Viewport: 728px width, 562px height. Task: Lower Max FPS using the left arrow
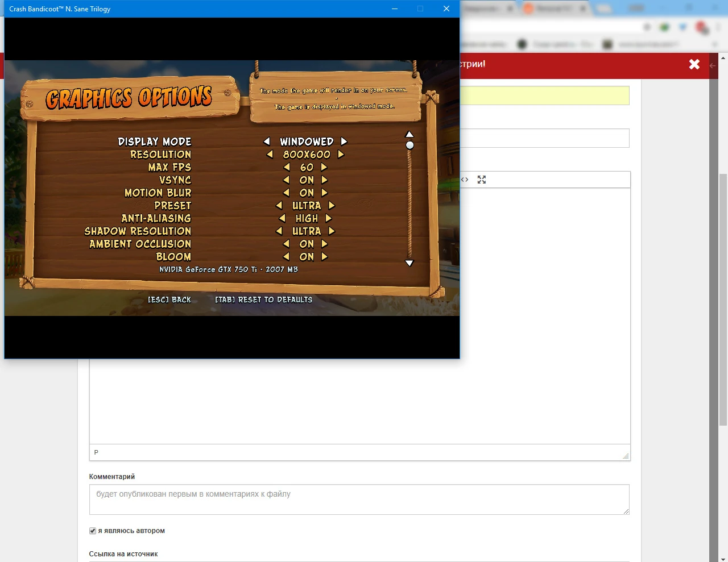point(286,167)
